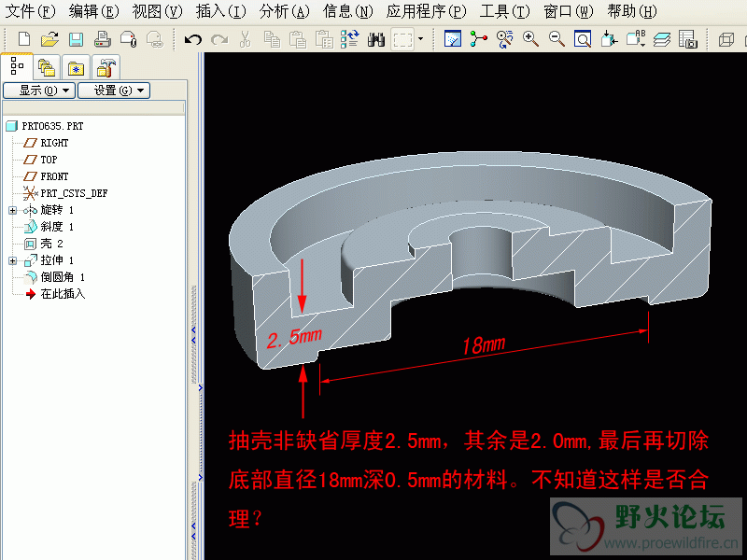Open a file with folder icon

(49, 39)
